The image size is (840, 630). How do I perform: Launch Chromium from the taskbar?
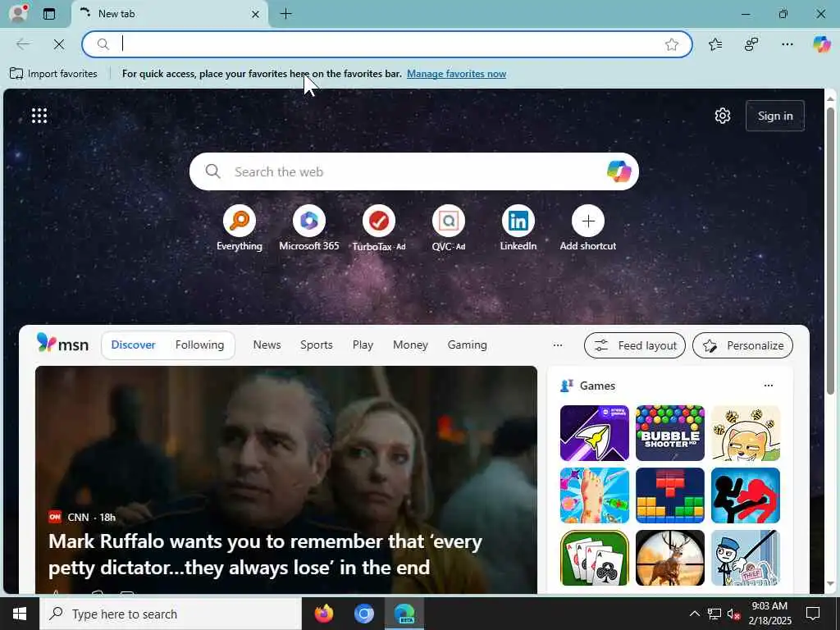tap(363, 614)
